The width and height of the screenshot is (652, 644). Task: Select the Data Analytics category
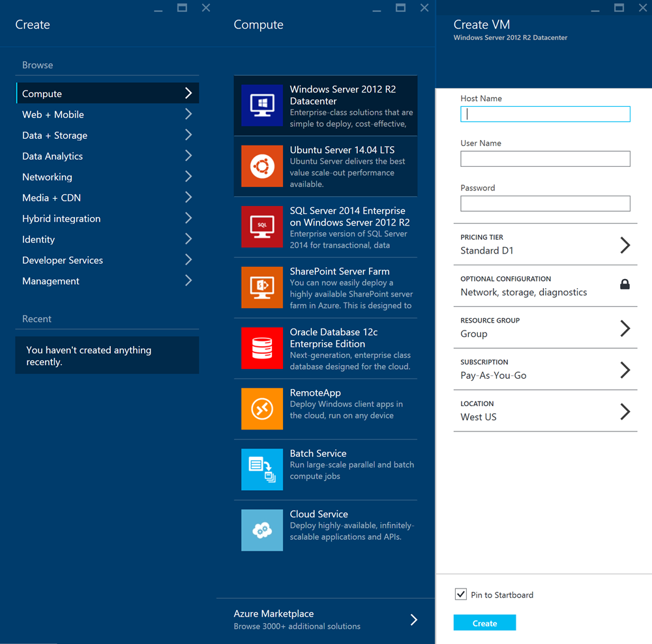tap(108, 156)
